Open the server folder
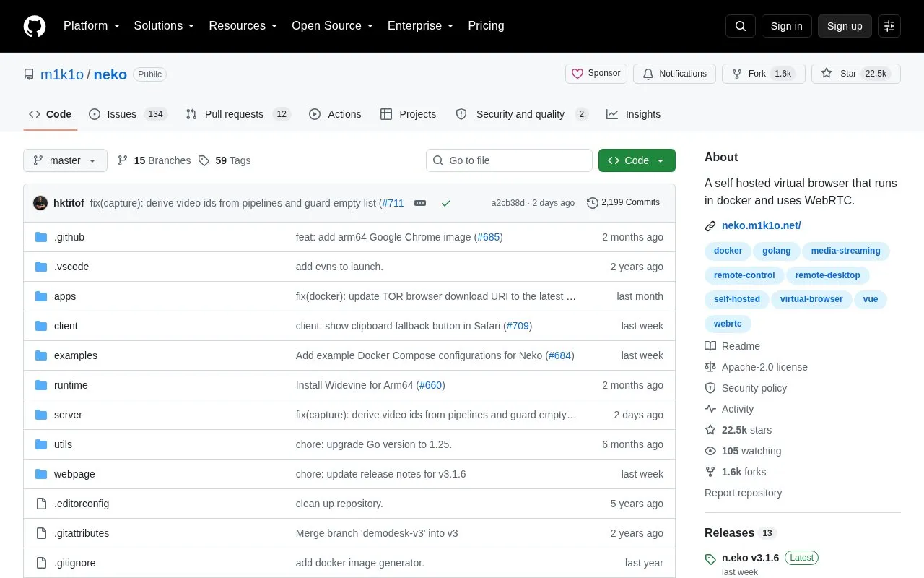This screenshot has width=924, height=578. [68, 415]
